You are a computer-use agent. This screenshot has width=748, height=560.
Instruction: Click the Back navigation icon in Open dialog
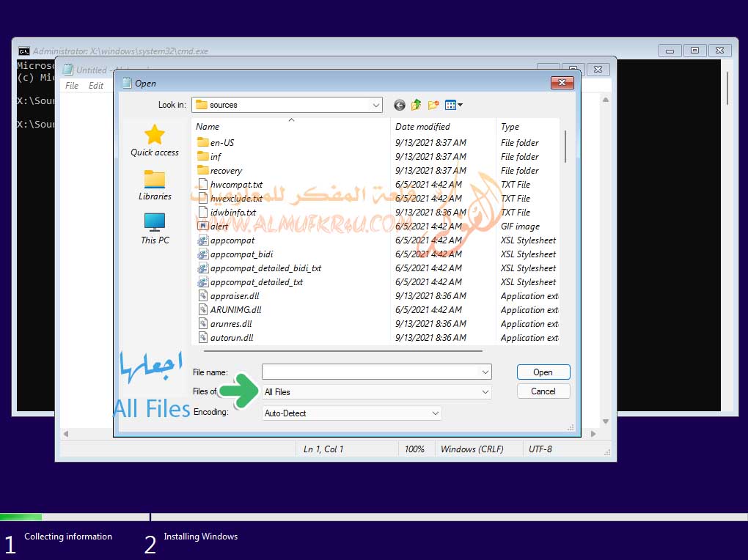(x=399, y=105)
